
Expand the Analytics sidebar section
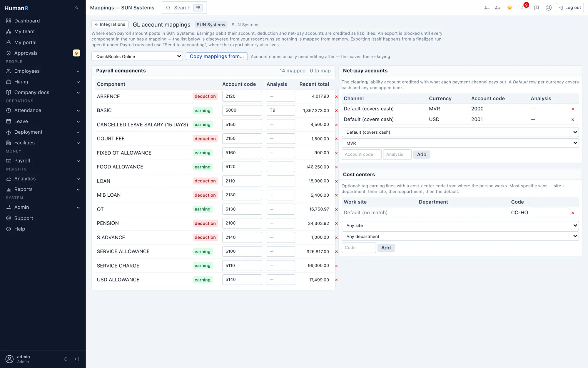43,179
